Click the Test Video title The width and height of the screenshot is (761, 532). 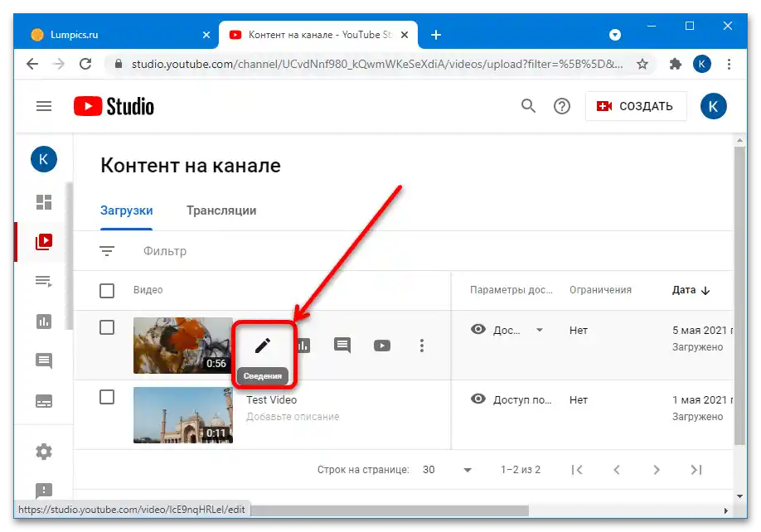[x=271, y=399]
